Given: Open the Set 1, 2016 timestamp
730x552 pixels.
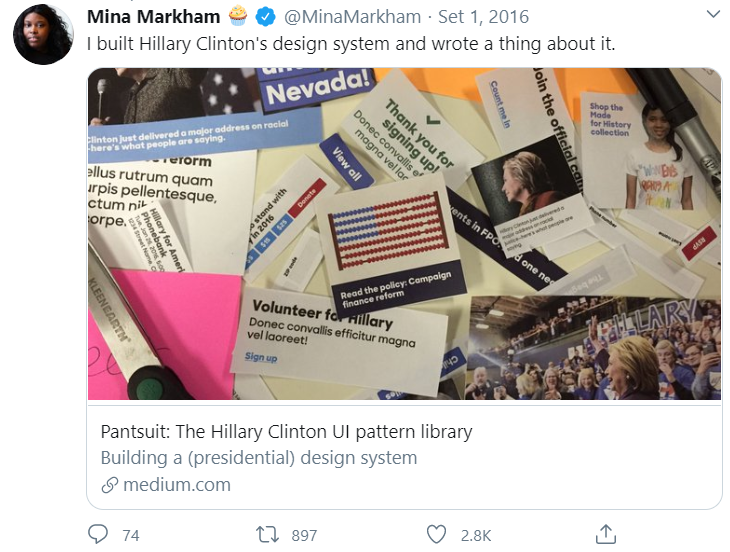Looking at the screenshot, I should pyautogui.click(x=483, y=17).
